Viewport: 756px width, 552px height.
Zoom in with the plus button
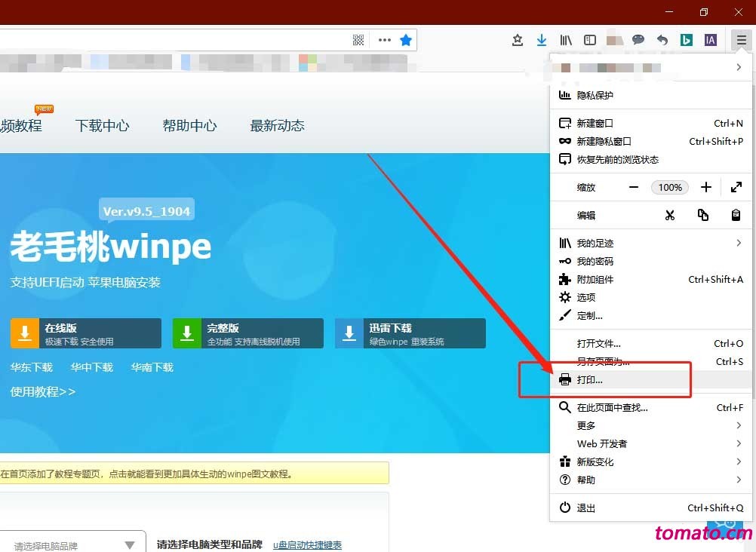tap(706, 188)
